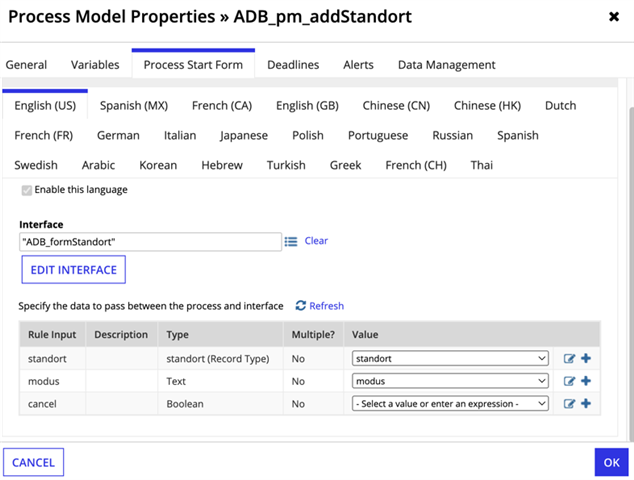
Task: Open the modus value dropdown
Action: [450, 381]
